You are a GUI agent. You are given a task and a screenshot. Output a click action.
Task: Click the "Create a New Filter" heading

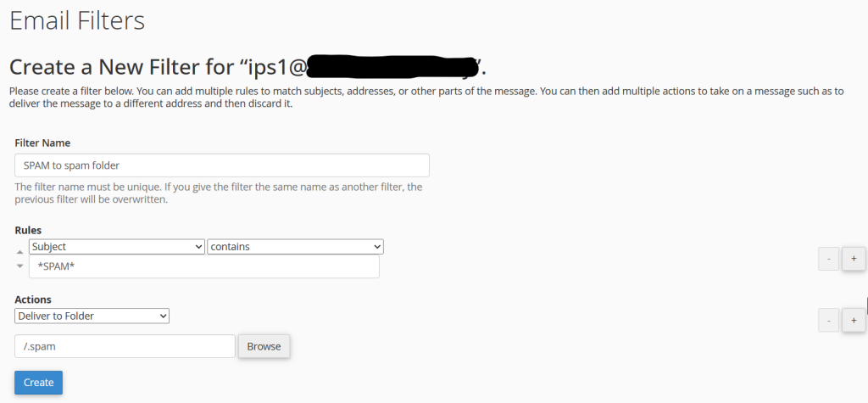(x=127, y=66)
